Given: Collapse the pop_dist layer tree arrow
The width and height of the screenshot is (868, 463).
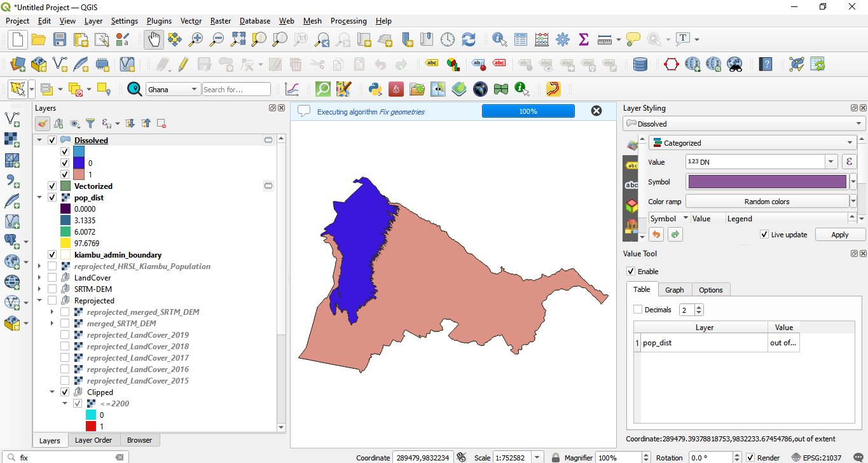Looking at the screenshot, I should pyautogui.click(x=39, y=198).
